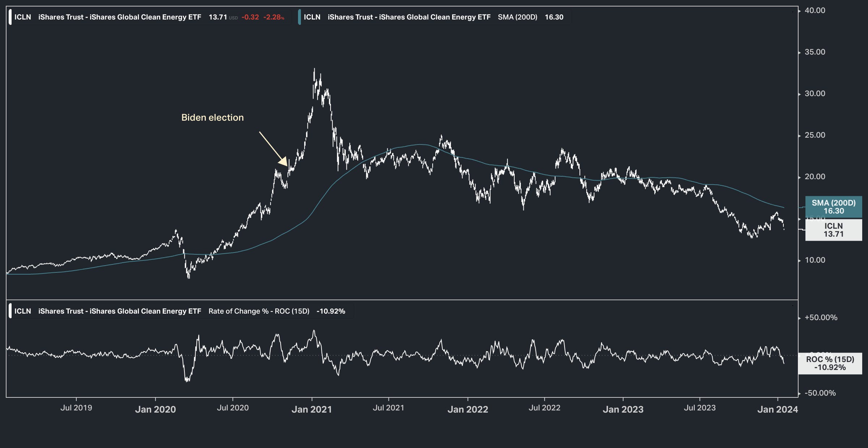Click the Jan 2020 date axis label
Image resolution: width=868 pixels, height=448 pixels.
pos(156,409)
